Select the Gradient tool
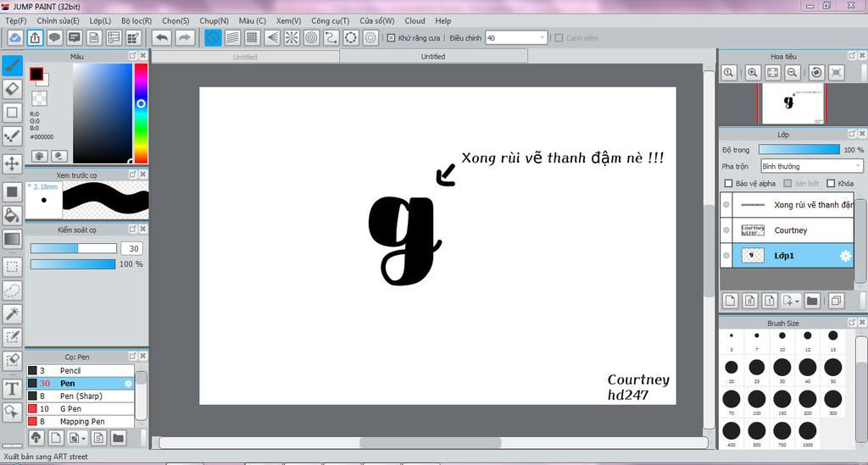Image resolution: width=868 pixels, height=465 pixels. [x=12, y=239]
